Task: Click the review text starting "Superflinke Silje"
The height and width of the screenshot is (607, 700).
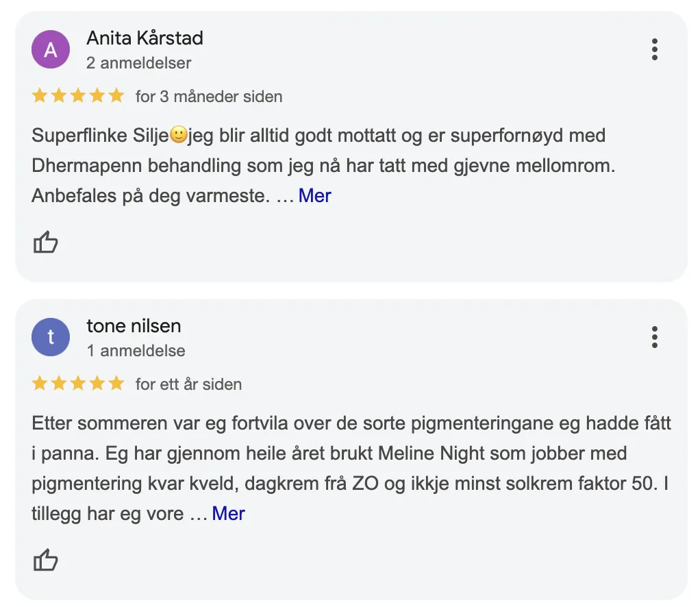Action: tap(318, 166)
